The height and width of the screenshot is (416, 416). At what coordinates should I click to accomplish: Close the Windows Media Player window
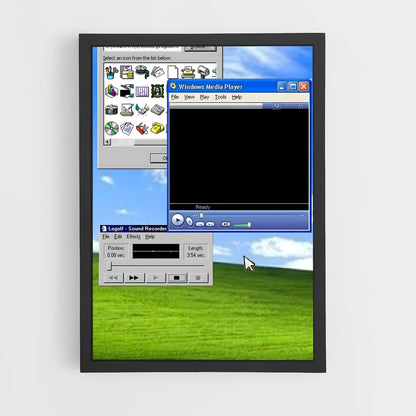tap(304, 87)
